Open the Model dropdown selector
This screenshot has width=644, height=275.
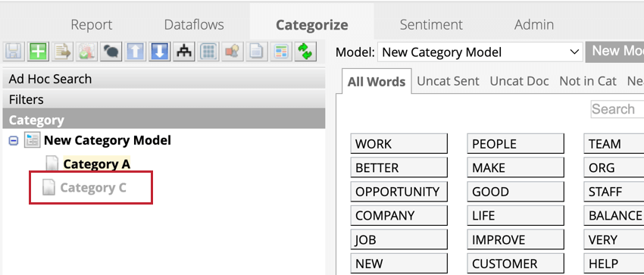point(480,52)
